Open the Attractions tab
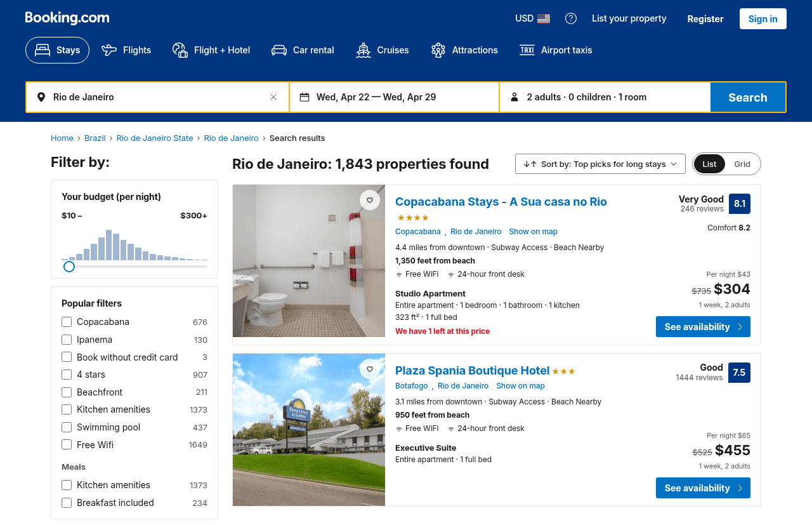The height and width of the screenshot is (525, 812). click(x=464, y=50)
